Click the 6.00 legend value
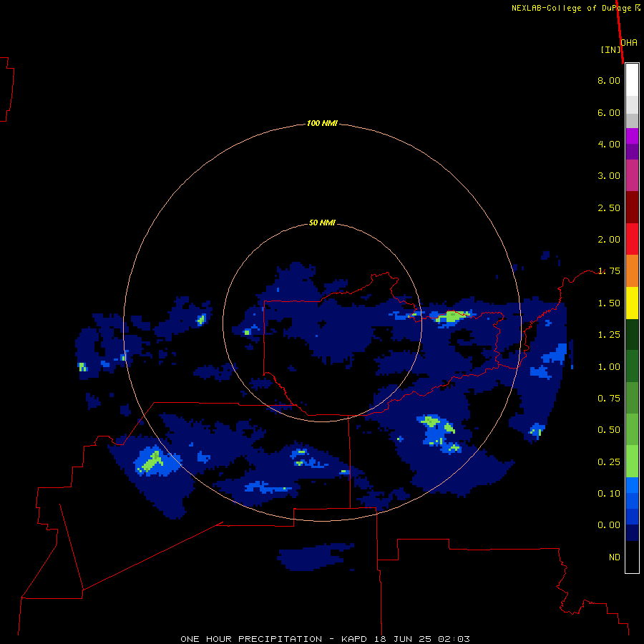Image resolution: width=644 pixels, height=644 pixels. (609, 112)
